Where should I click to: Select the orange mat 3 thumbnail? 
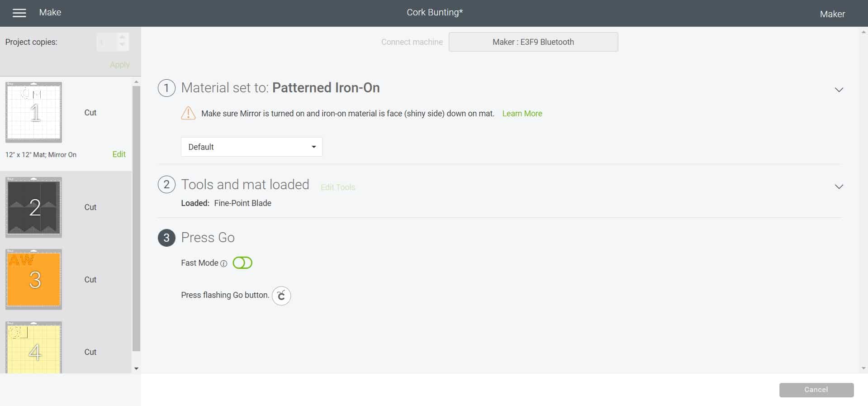pyautogui.click(x=34, y=279)
